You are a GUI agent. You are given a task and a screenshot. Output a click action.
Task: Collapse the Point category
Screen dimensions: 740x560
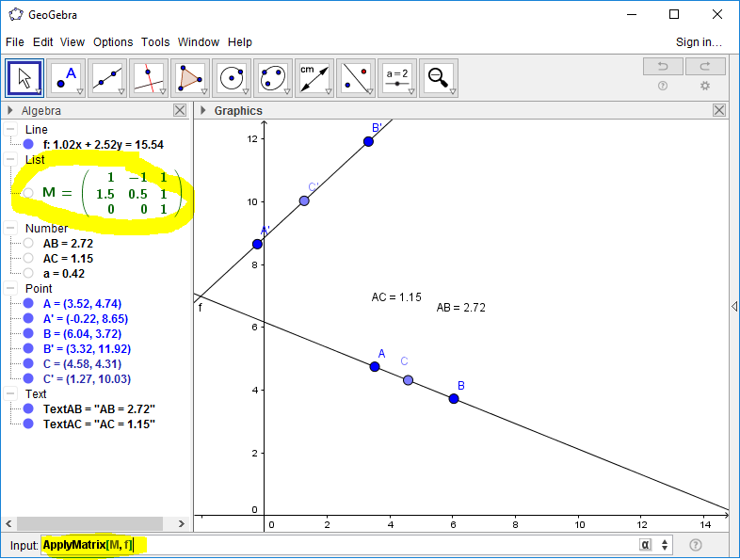(x=11, y=288)
